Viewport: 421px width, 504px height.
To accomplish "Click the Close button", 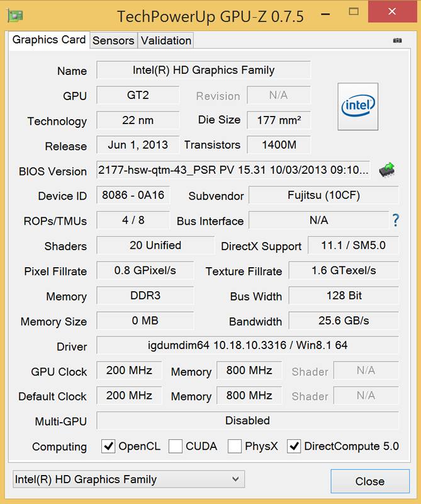I will [370, 481].
